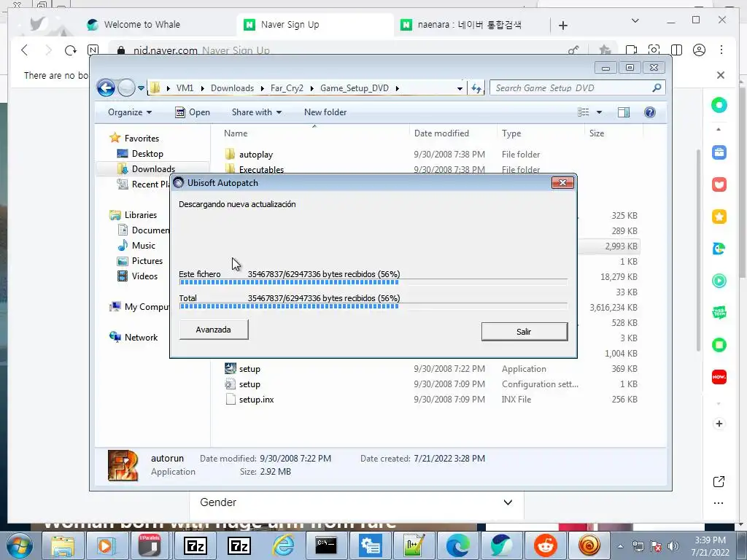Select Network in navigation pane

[141, 337]
